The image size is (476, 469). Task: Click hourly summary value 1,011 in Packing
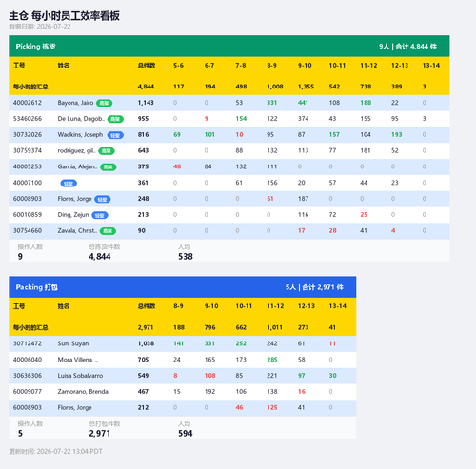[275, 327]
